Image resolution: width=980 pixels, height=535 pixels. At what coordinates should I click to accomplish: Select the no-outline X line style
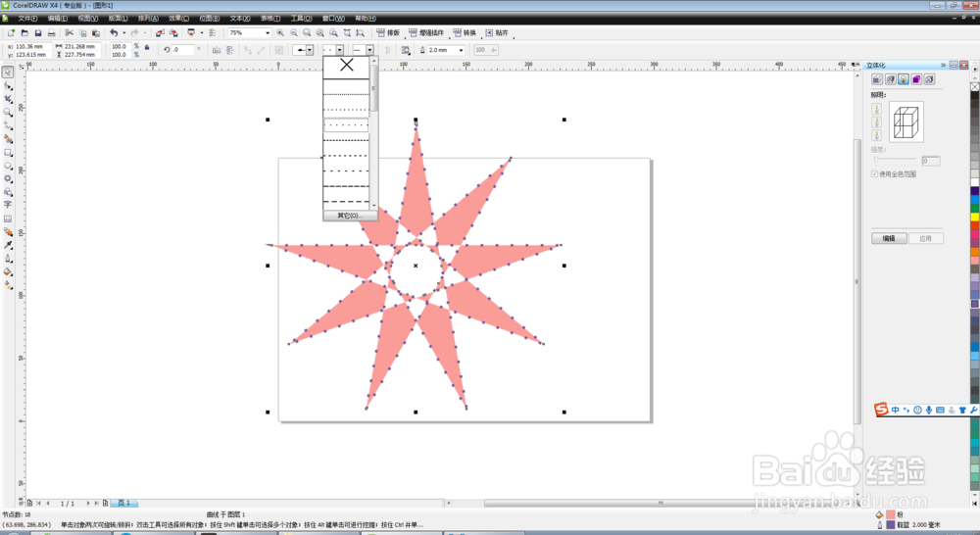coord(346,65)
